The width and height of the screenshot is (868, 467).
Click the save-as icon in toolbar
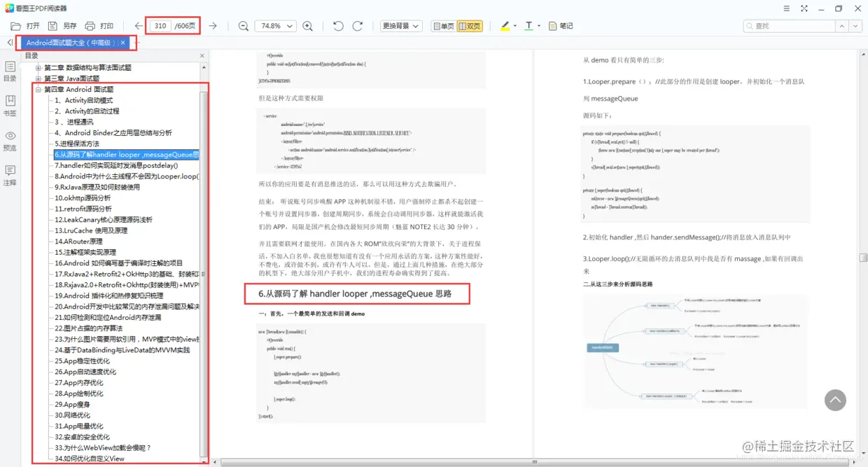pos(52,26)
